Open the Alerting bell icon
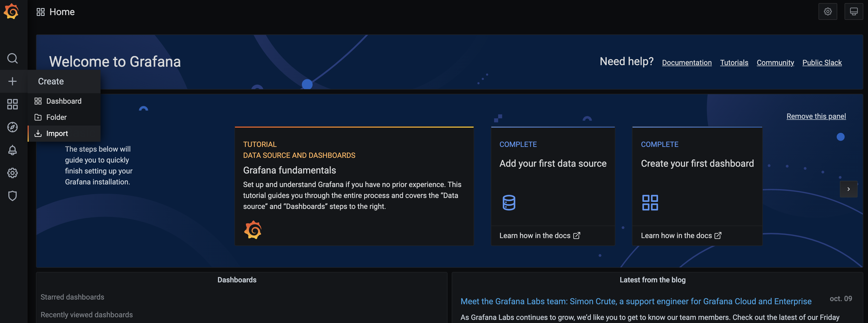Screen dimensions: 868x323 pyautogui.click(x=13, y=150)
